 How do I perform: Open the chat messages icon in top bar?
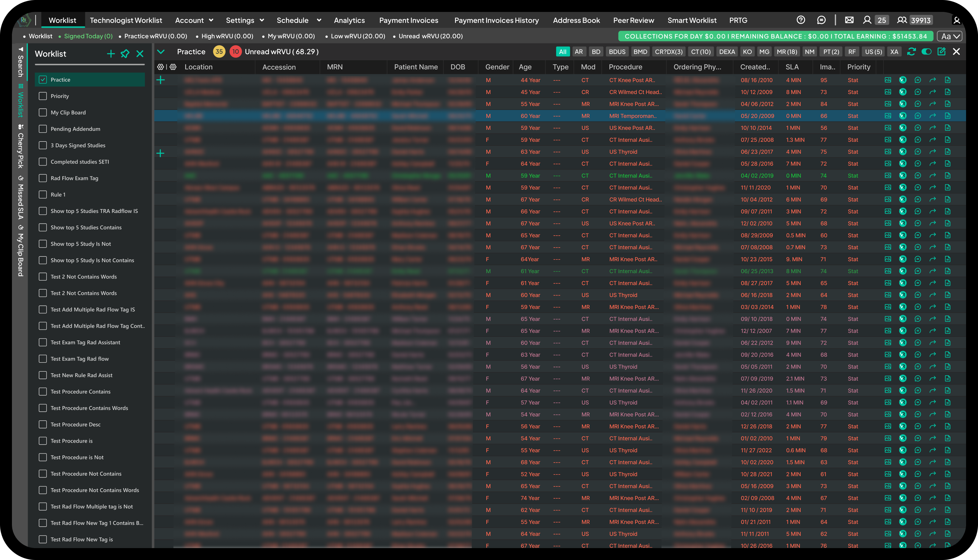coord(821,20)
